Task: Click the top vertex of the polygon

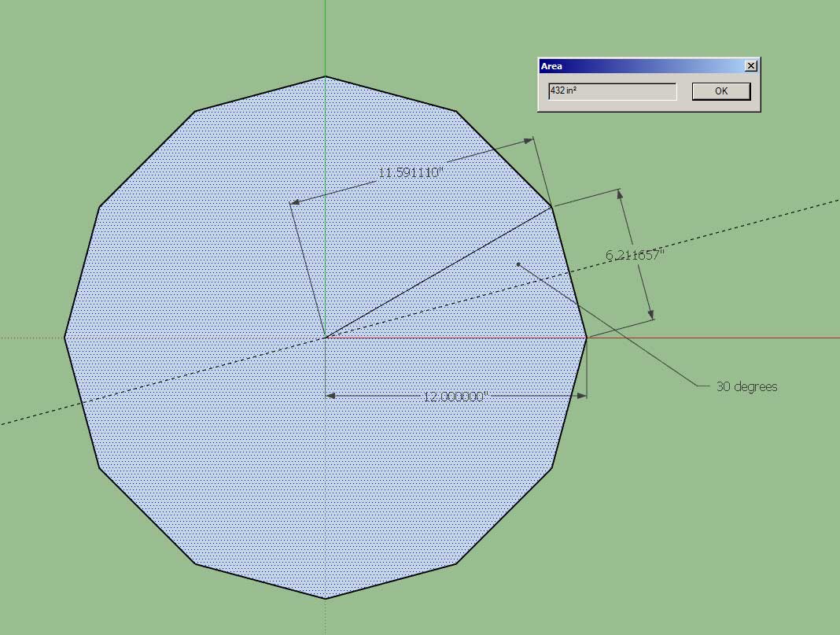Action: (326, 76)
